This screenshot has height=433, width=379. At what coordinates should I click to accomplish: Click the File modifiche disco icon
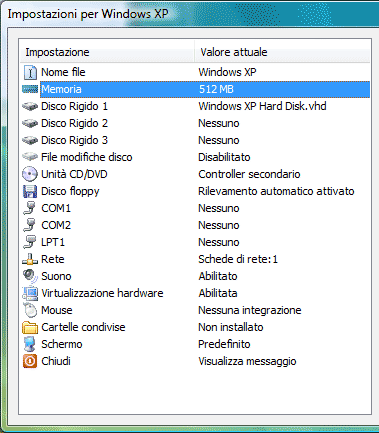(30, 157)
